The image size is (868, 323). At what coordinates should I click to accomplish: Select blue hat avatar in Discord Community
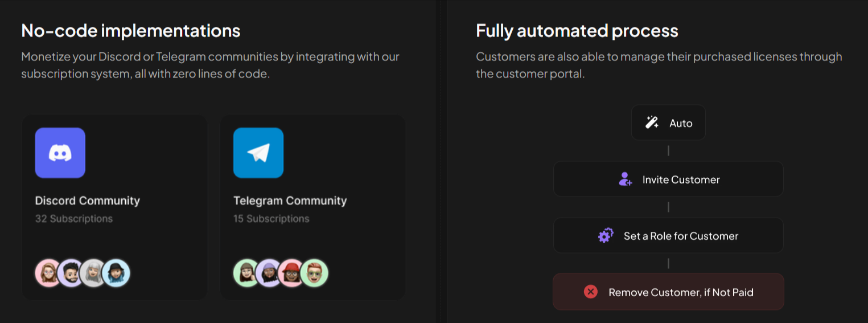tap(116, 273)
